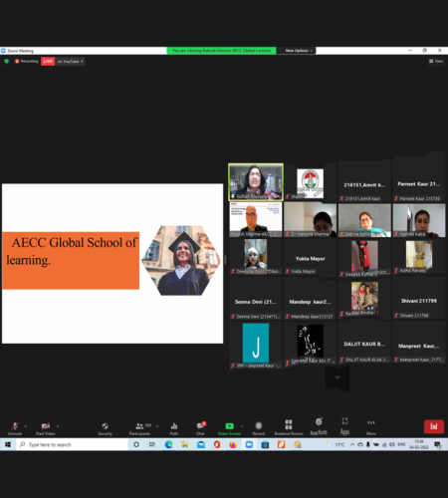Viewport: 448px width, 498px height.
Task: Open Breakout Rooms
Action: (289, 427)
